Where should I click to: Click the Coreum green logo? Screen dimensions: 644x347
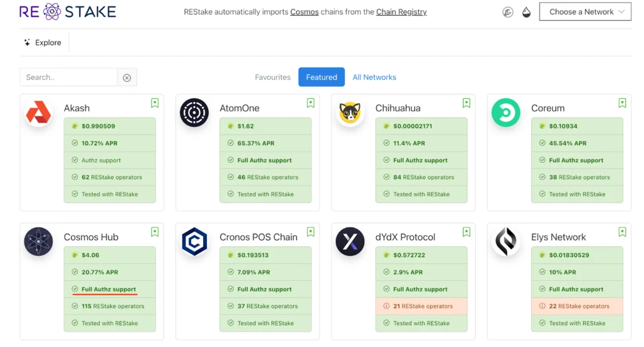click(x=506, y=113)
